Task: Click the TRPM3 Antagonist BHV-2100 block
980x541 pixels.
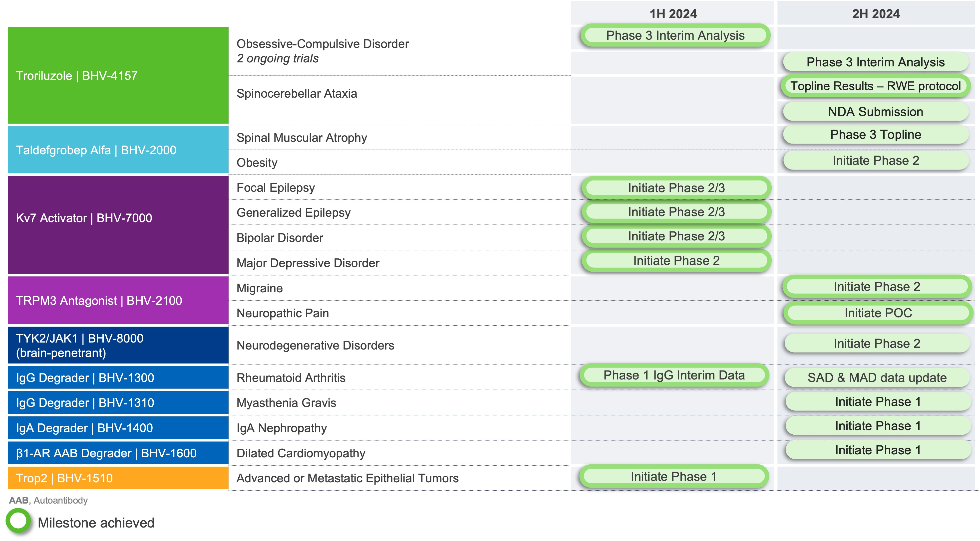Action: click(118, 300)
